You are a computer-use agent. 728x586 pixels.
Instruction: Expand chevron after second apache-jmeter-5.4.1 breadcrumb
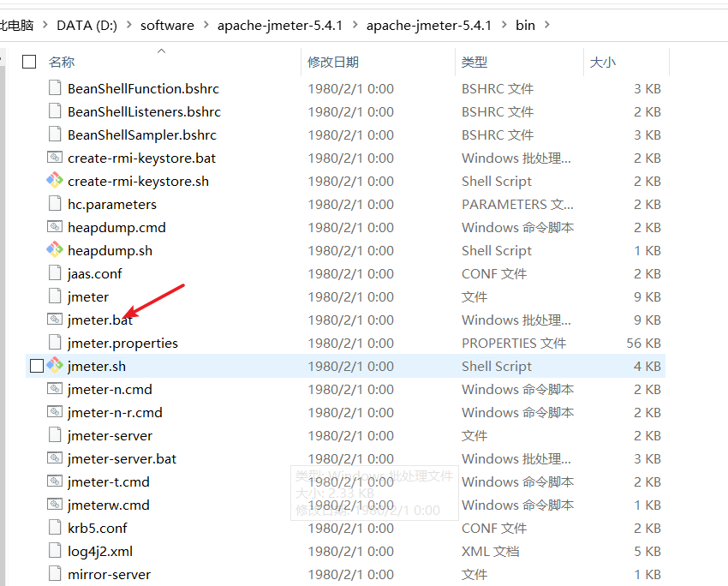pyautogui.click(x=504, y=25)
